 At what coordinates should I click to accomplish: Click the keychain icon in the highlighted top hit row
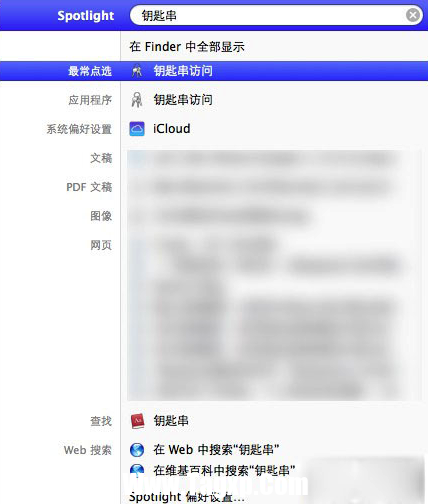(x=137, y=71)
